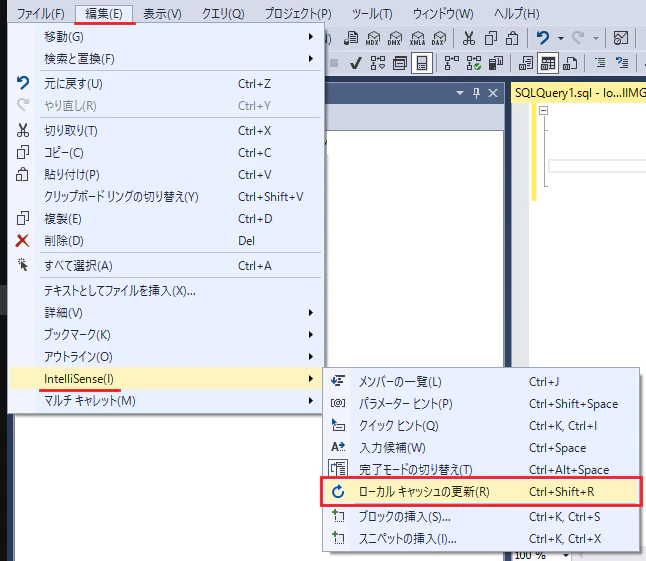Comment out selected lines toolbar icon
Image resolution: width=646 pixels, height=561 pixels.
[x=600, y=63]
